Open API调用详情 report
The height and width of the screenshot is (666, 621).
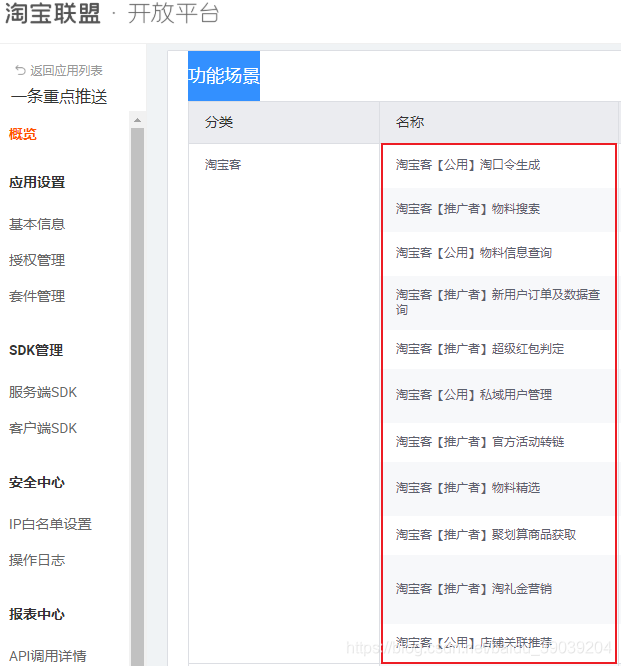48,656
